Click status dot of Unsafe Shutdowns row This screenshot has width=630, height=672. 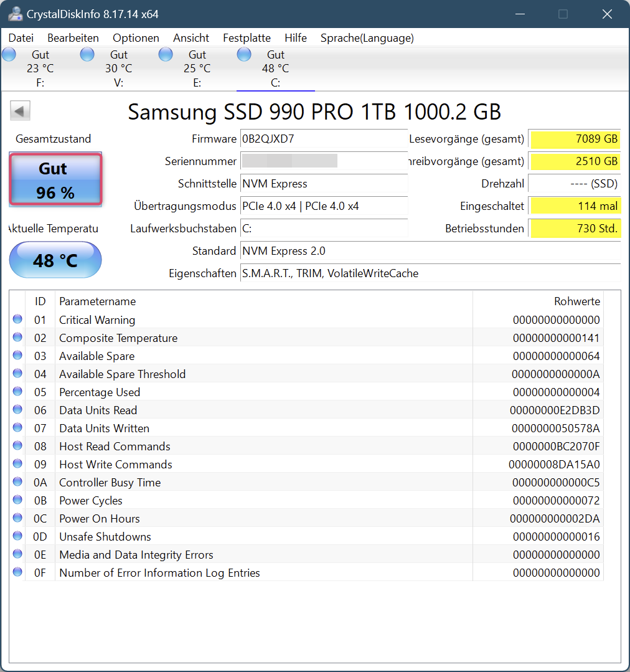pyautogui.click(x=17, y=535)
